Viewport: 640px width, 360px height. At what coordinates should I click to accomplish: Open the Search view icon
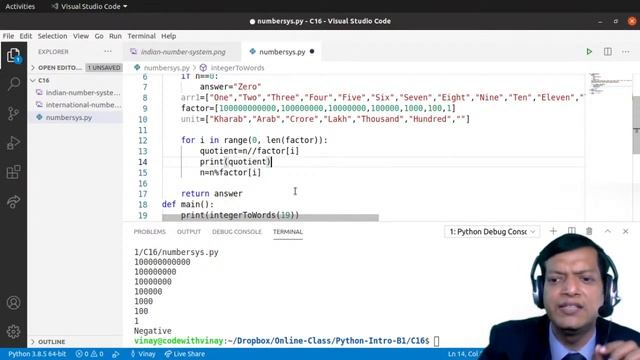click(13, 84)
